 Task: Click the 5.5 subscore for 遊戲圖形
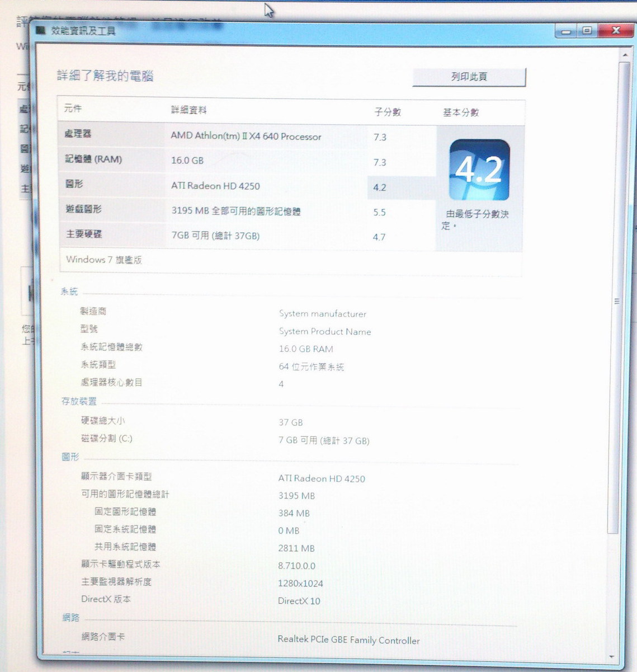click(379, 213)
